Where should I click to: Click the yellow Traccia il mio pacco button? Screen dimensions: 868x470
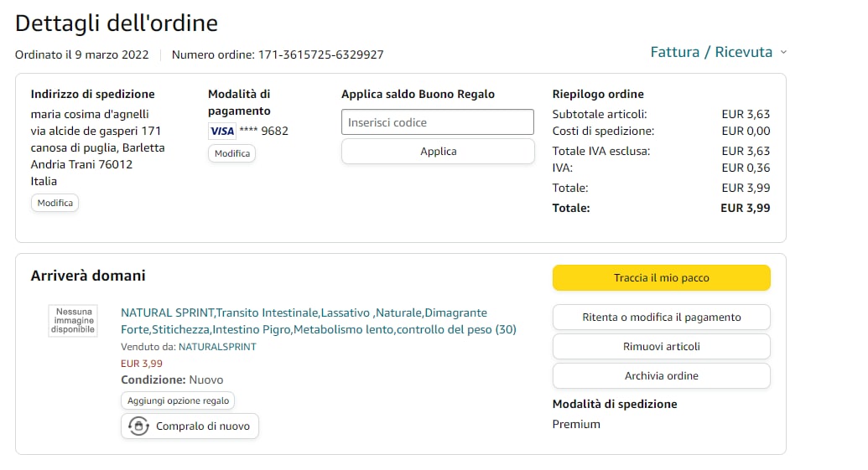point(661,277)
